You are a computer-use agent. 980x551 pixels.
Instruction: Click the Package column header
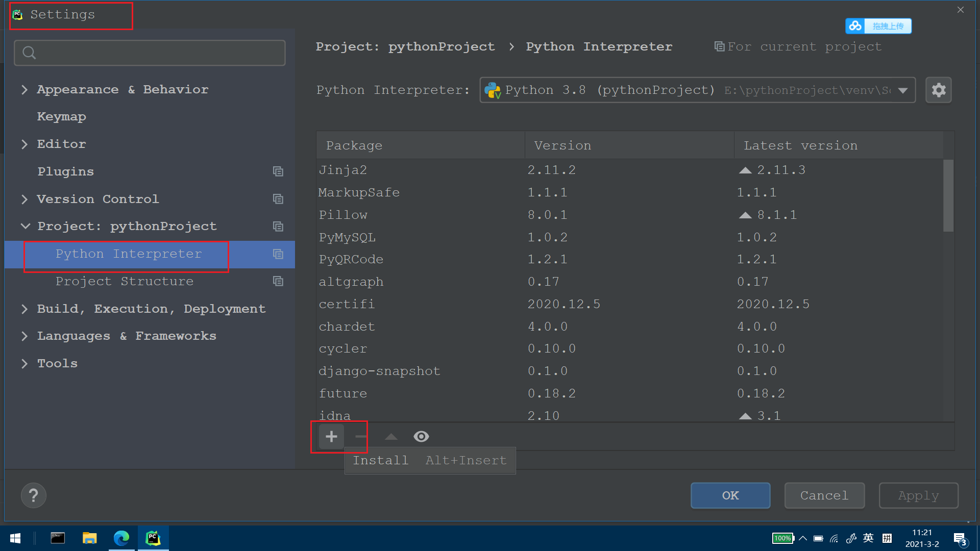[x=421, y=145]
